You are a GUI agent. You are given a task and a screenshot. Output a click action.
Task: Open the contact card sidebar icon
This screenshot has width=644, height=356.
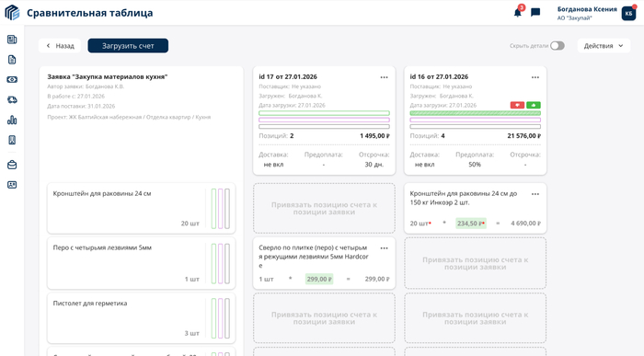coord(12,185)
